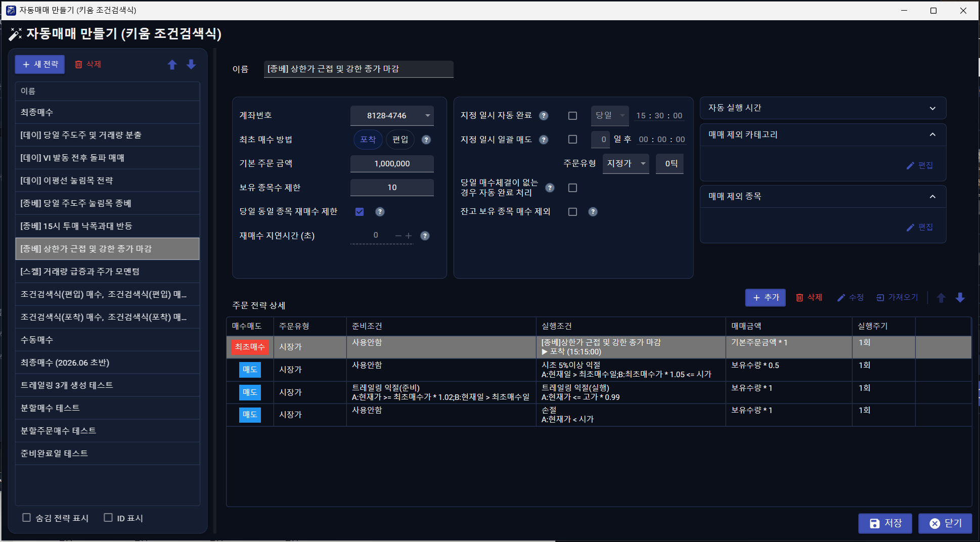This screenshot has height=542, width=980.
Task: Open the 당일 date dropdown
Action: pos(610,116)
